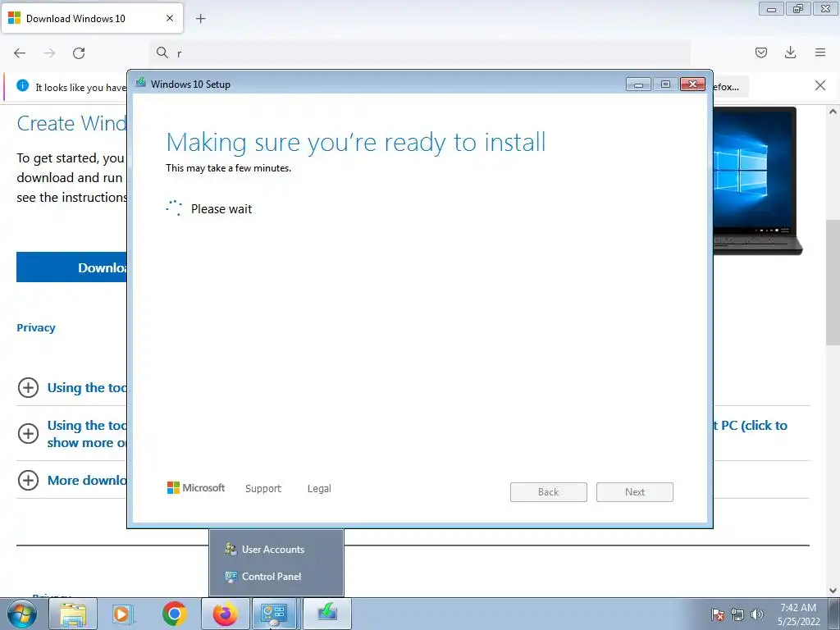Focus the Firefox address bar field
The height and width of the screenshot is (630, 840).
[x=420, y=52]
